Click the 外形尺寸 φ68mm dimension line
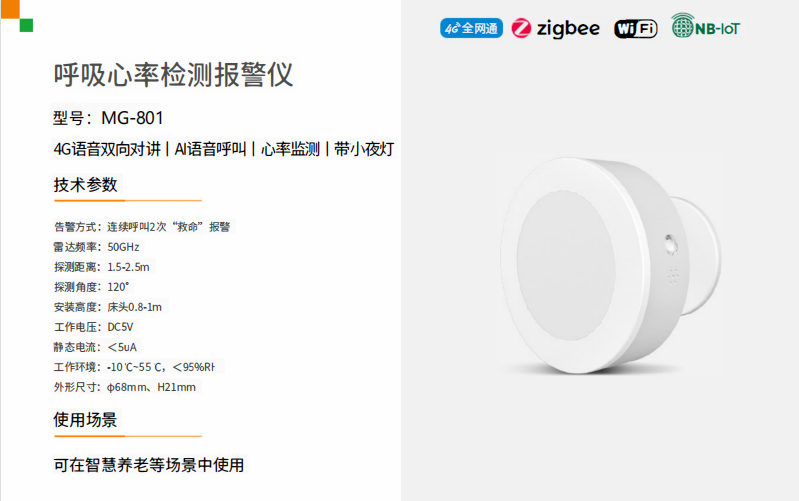The image size is (799, 501). (125, 387)
